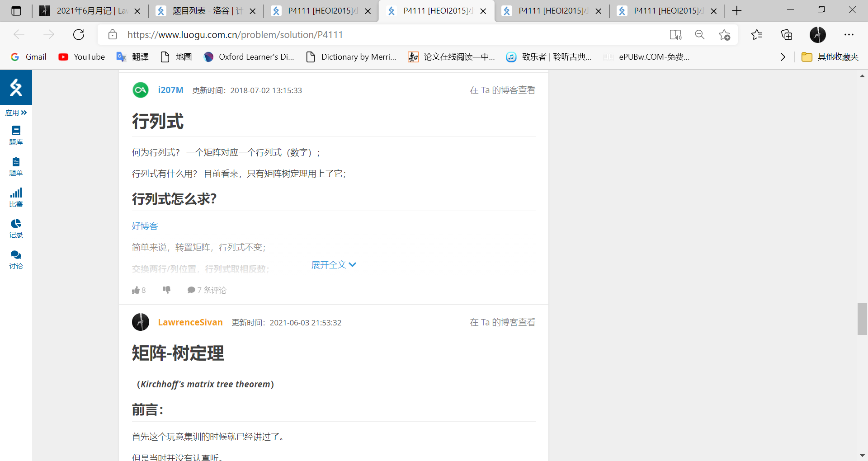Expand the 应用 sidebar menu

(16, 113)
